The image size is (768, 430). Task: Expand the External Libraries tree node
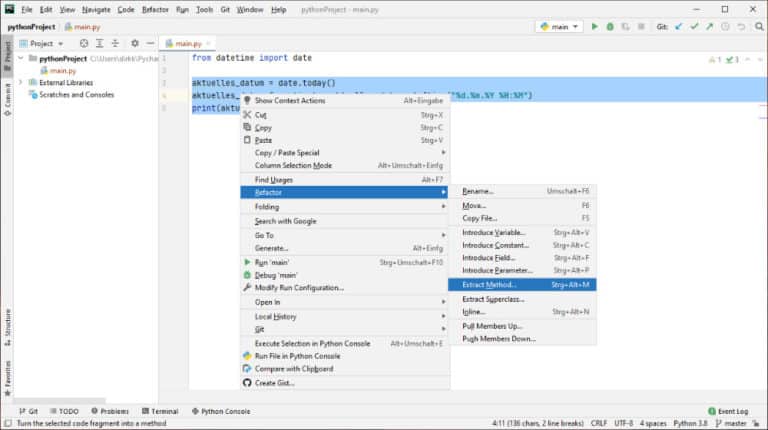20,83
